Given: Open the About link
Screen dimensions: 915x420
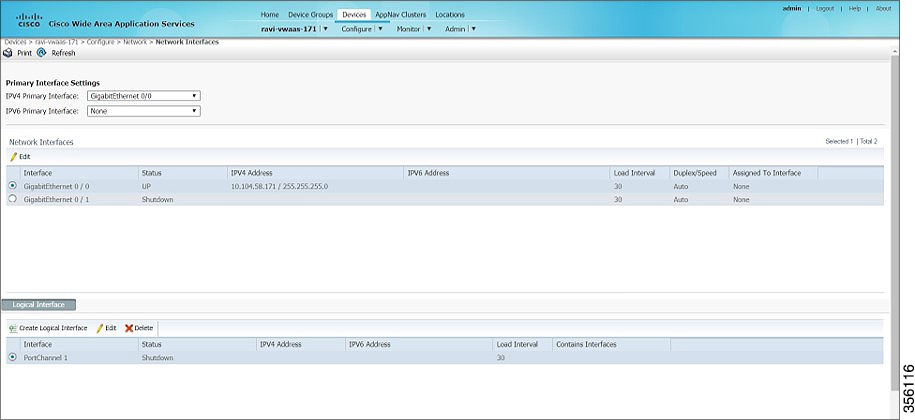Looking at the screenshot, I should point(883,9).
